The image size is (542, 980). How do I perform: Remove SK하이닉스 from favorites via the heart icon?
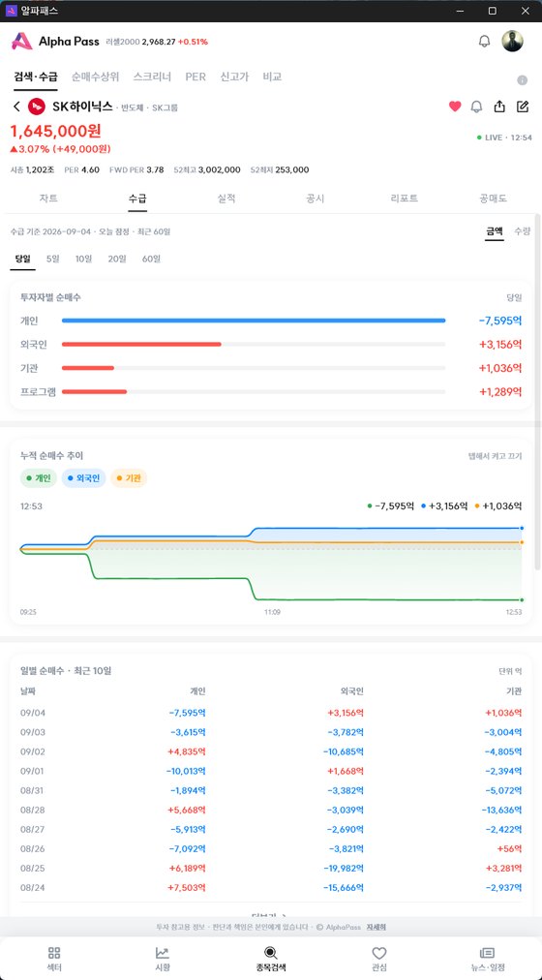[455, 107]
